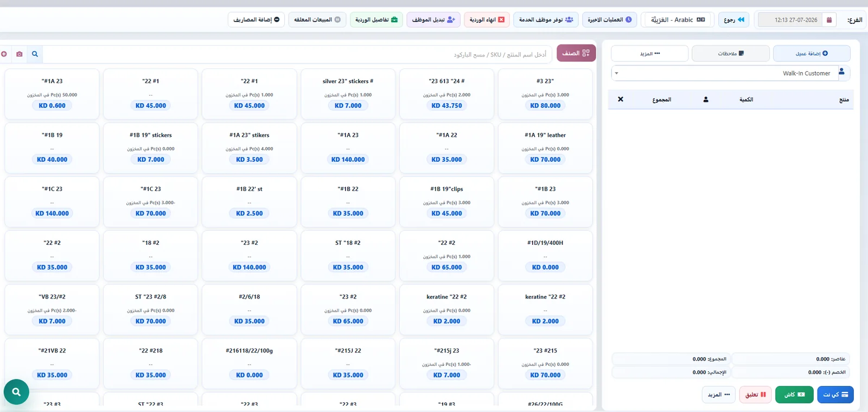Select product #1B 19" stickers
The height and width of the screenshot is (412, 868).
click(x=150, y=148)
